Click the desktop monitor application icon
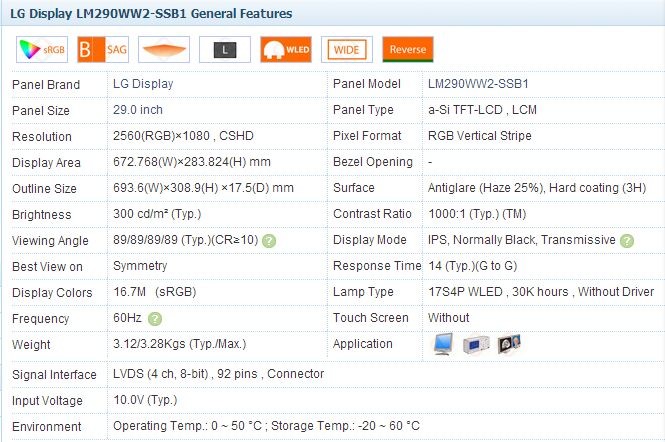 pos(443,344)
